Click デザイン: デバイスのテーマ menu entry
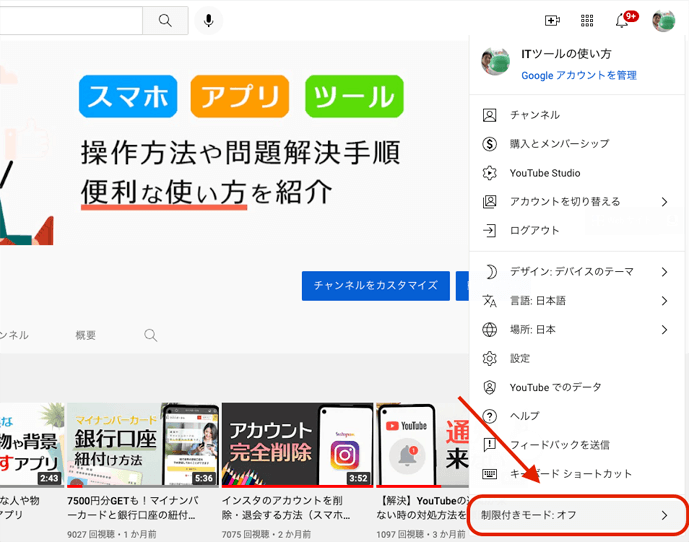 click(x=578, y=272)
